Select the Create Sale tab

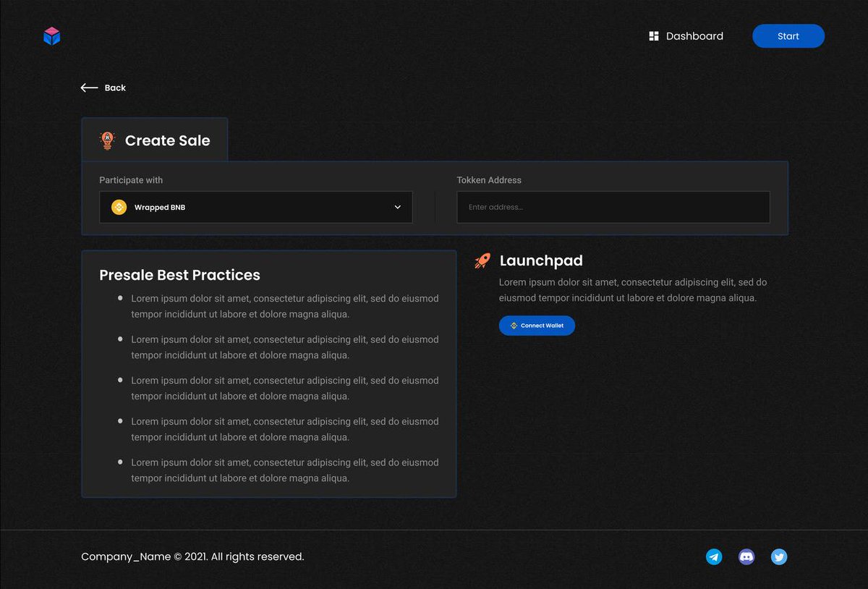[155, 140]
